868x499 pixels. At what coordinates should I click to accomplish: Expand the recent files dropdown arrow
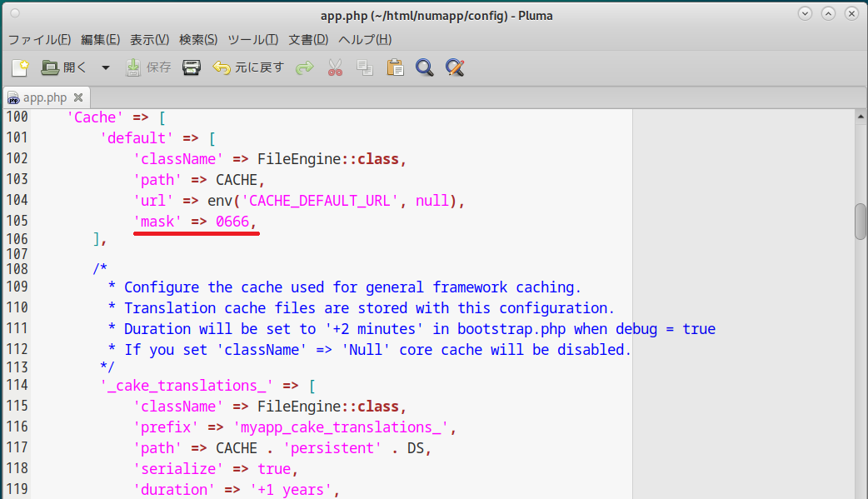coord(106,67)
